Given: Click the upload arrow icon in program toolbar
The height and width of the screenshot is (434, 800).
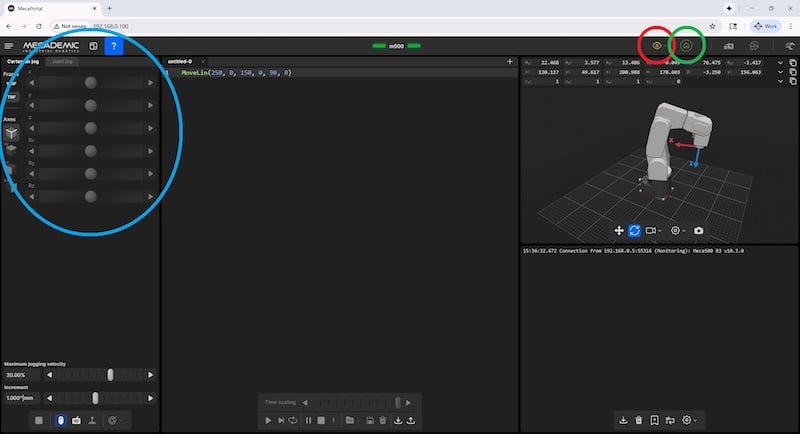Looking at the screenshot, I should point(411,420).
